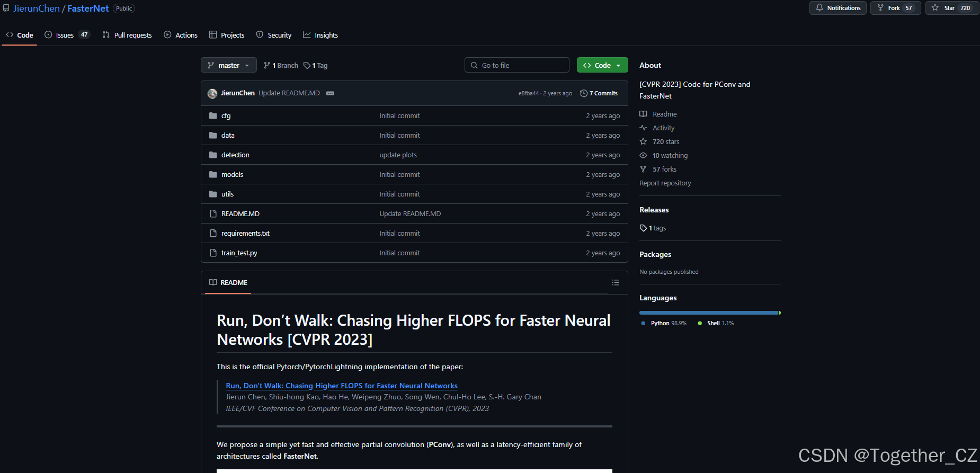View the 1 Tag link
980x473 pixels.
click(x=316, y=65)
